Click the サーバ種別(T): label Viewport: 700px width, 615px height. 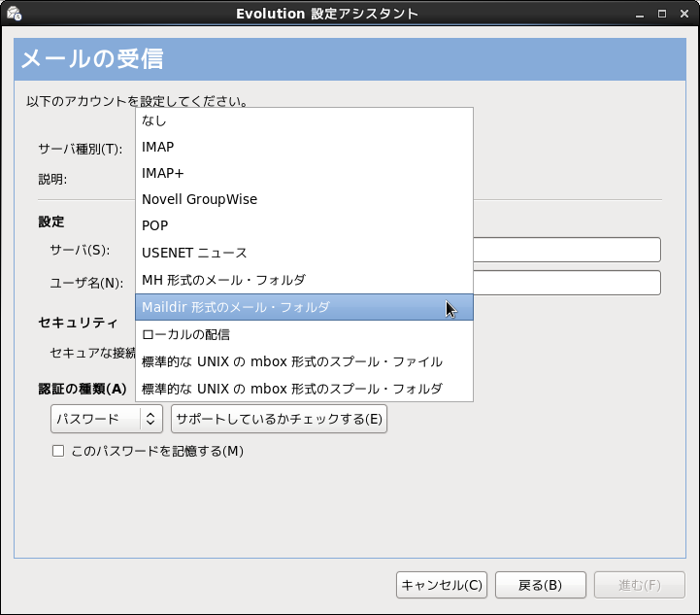[x=81, y=149]
